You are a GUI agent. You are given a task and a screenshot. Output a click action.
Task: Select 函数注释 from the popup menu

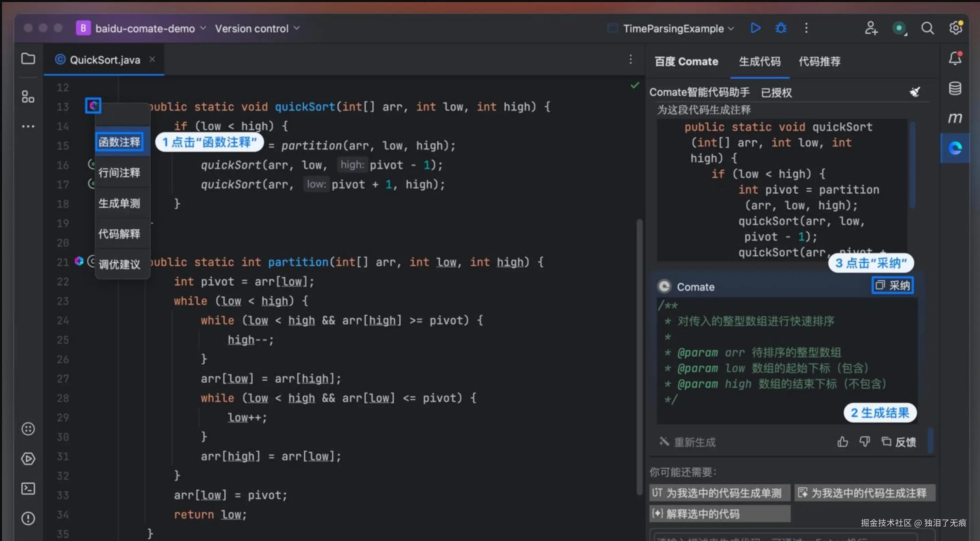click(x=119, y=142)
